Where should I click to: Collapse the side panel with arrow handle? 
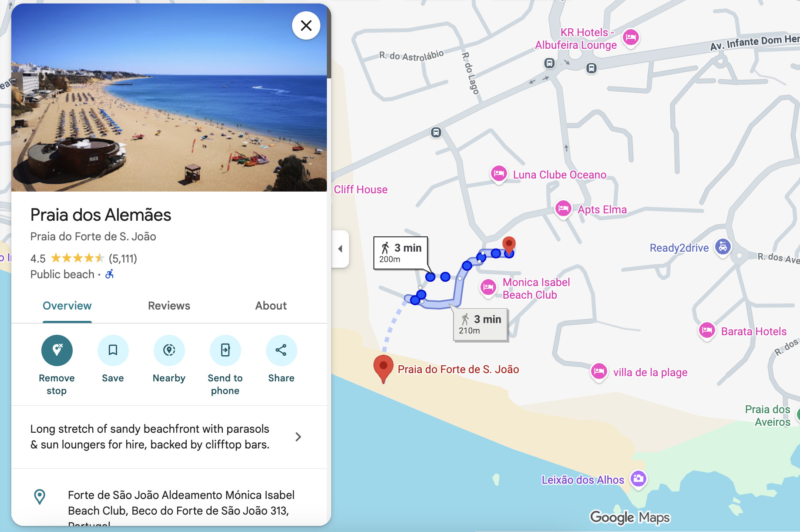pos(340,249)
